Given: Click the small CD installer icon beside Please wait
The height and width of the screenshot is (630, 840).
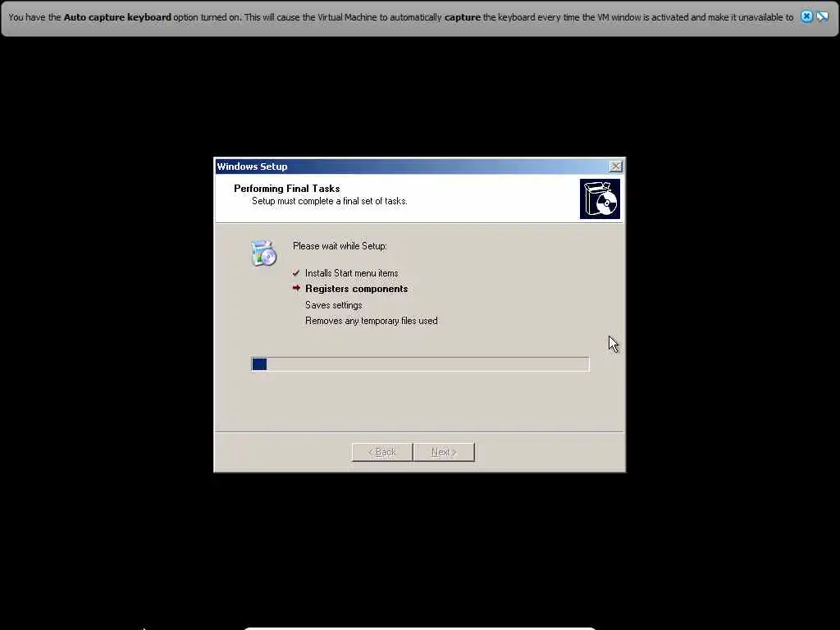Looking at the screenshot, I should [x=263, y=253].
